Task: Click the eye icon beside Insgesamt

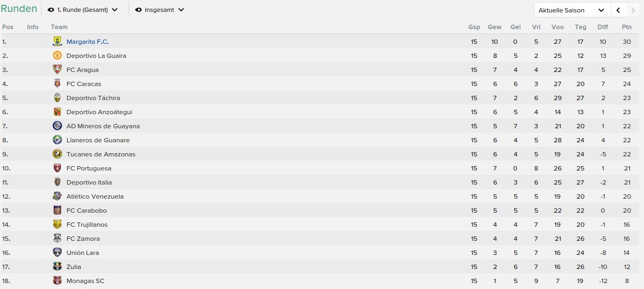Action: pos(139,10)
